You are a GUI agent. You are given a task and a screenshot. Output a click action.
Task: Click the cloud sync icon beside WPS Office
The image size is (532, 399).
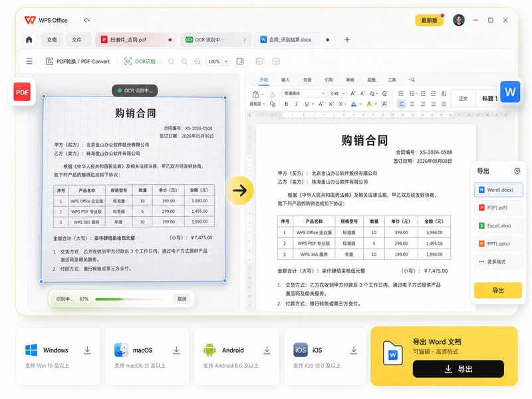[x=87, y=21]
